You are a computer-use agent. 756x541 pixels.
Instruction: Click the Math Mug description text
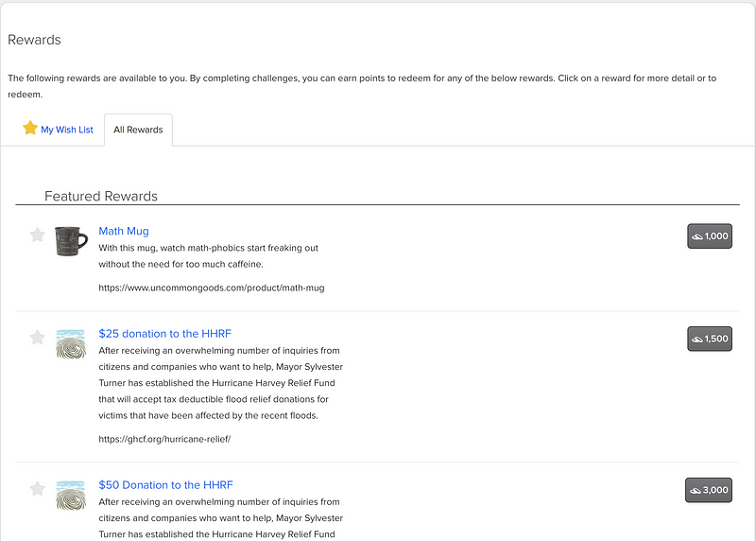pyautogui.click(x=208, y=255)
